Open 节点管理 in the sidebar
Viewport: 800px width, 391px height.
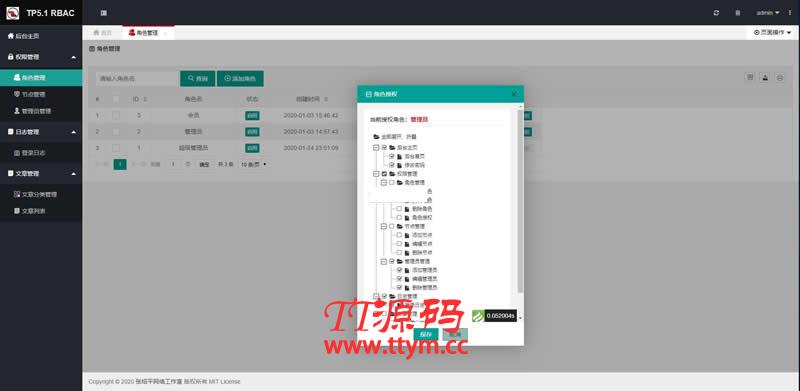click(x=41, y=94)
